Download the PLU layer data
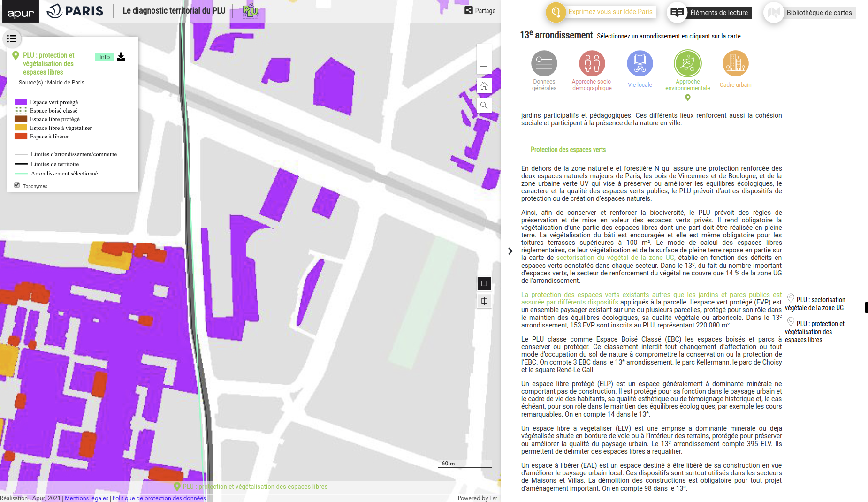The height and width of the screenshot is (502, 868). coord(121,57)
